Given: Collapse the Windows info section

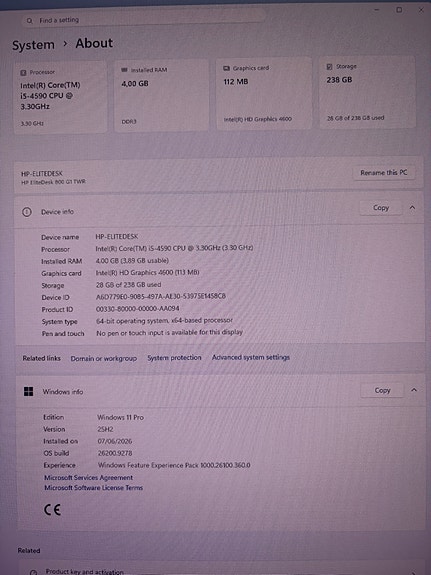Looking at the screenshot, I should coord(414,390).
